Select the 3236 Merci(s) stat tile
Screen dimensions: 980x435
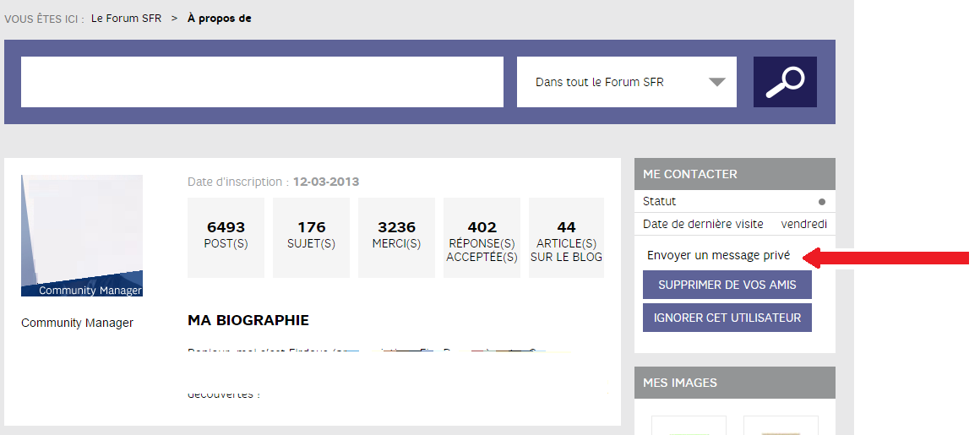pos(396,237)
